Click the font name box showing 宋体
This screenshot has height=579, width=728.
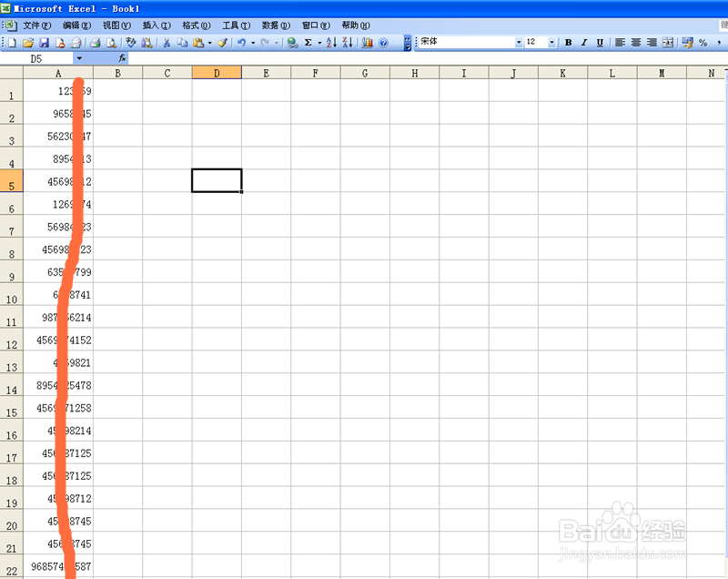(x=467, y=42)
